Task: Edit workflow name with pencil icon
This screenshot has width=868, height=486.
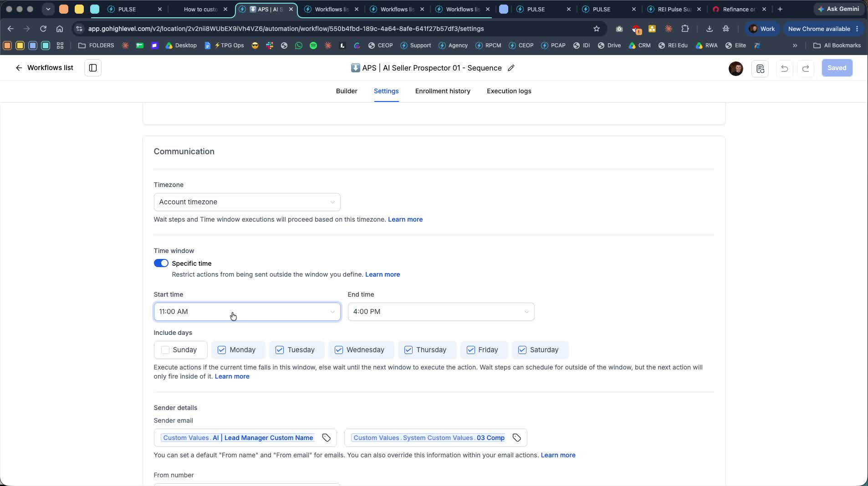Action: [511, 68]
